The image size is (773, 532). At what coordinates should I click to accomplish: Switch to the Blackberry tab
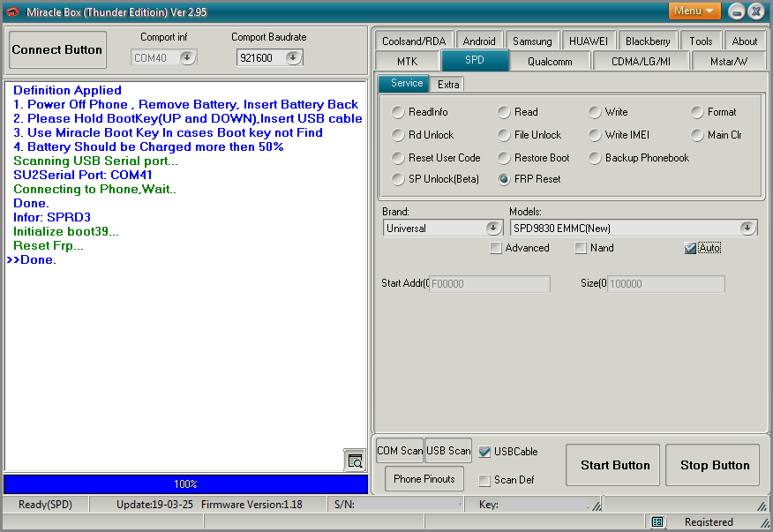click(648, 41)
